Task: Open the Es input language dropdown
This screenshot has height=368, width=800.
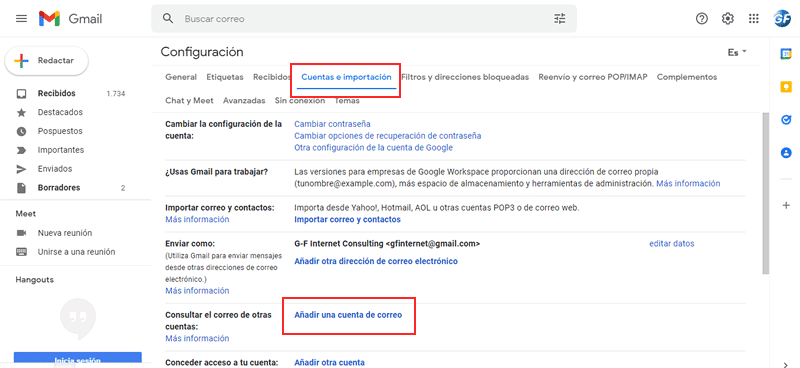Action: tap(738, 53)
